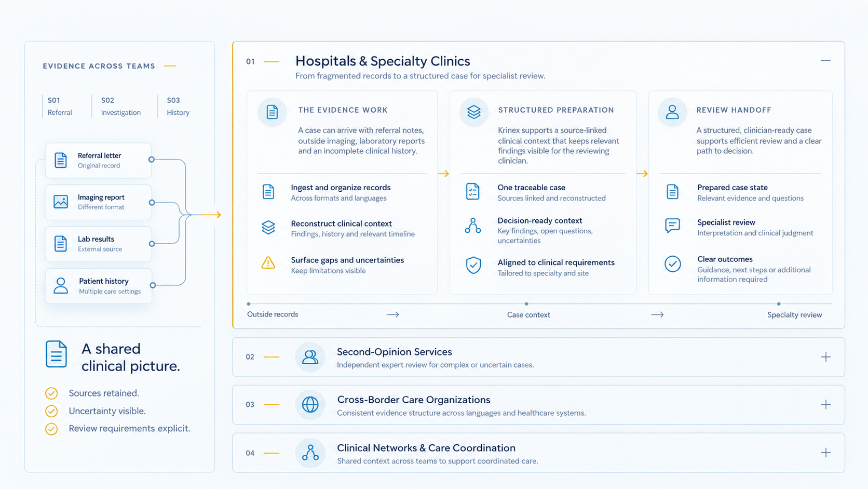Click the Specialty review timeline label
This screenshot has height=489, width=868.
(x=794, y=315)
